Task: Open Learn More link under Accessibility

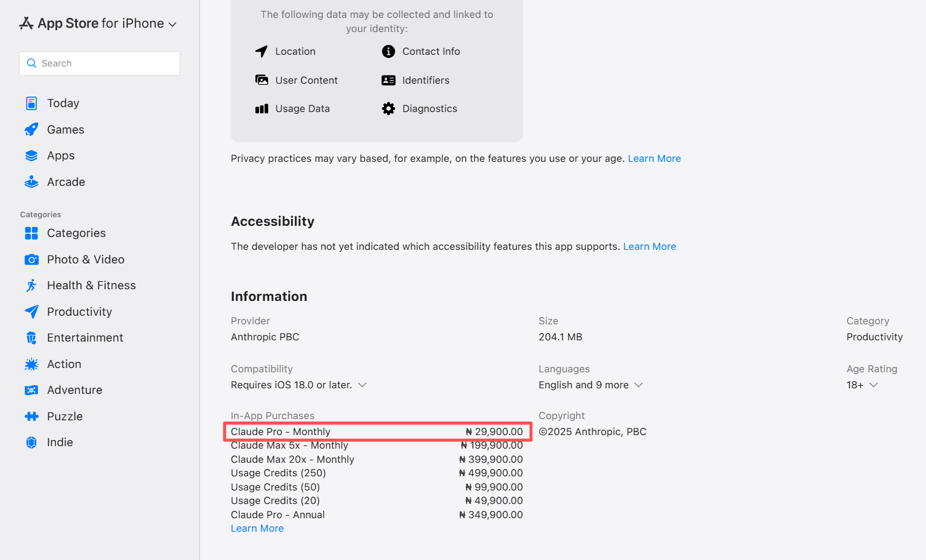Action: (649, 247)
